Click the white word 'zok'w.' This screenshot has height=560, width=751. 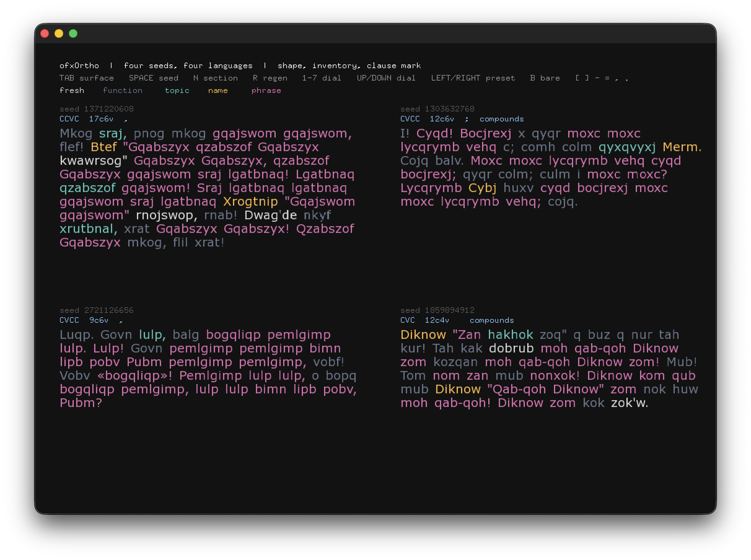(630, 403)
